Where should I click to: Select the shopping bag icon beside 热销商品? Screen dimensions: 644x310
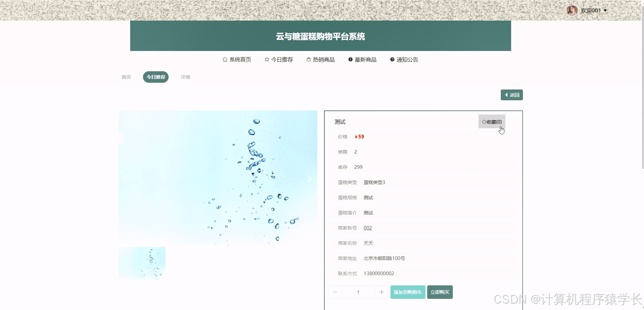(x=309, y=59)
